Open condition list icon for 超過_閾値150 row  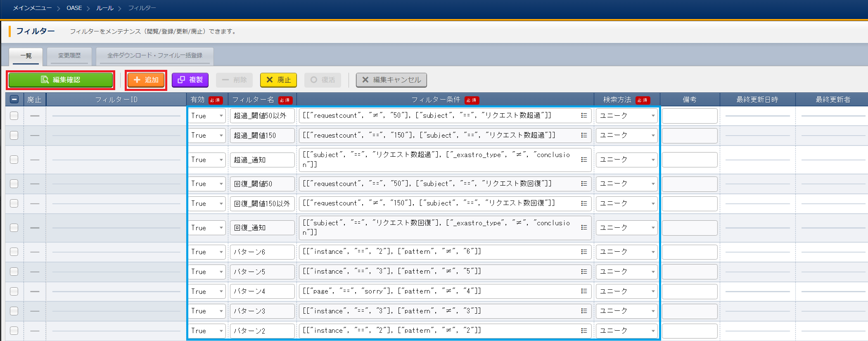(584, 135)
